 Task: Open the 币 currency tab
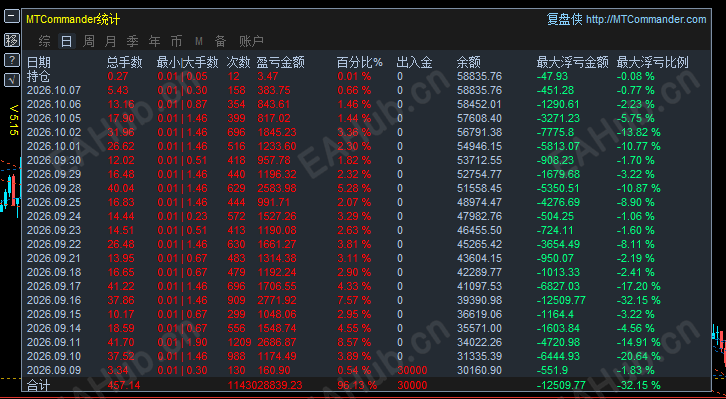[176, 41]
